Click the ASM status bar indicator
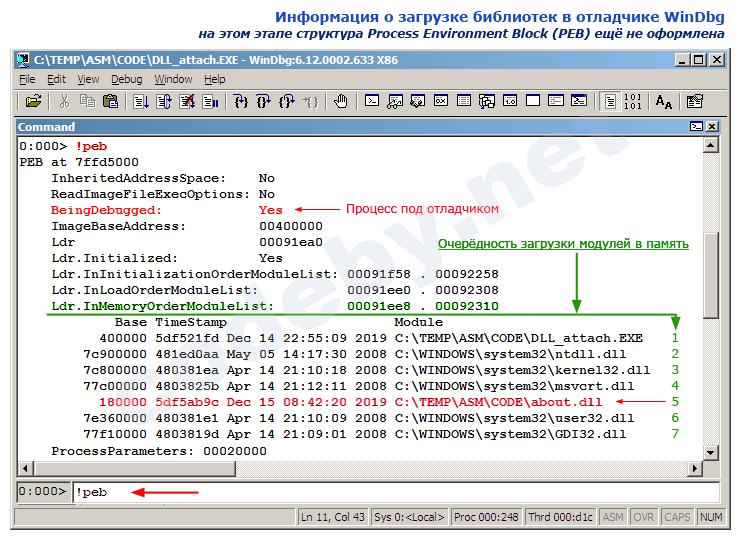 pyautogui.click(x=613, y=517)
